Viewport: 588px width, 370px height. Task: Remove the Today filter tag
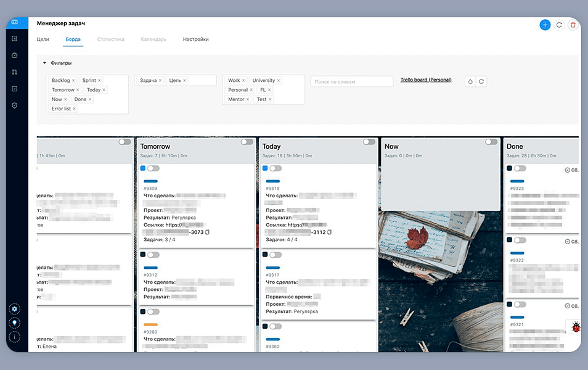click(x=104, y=89)
